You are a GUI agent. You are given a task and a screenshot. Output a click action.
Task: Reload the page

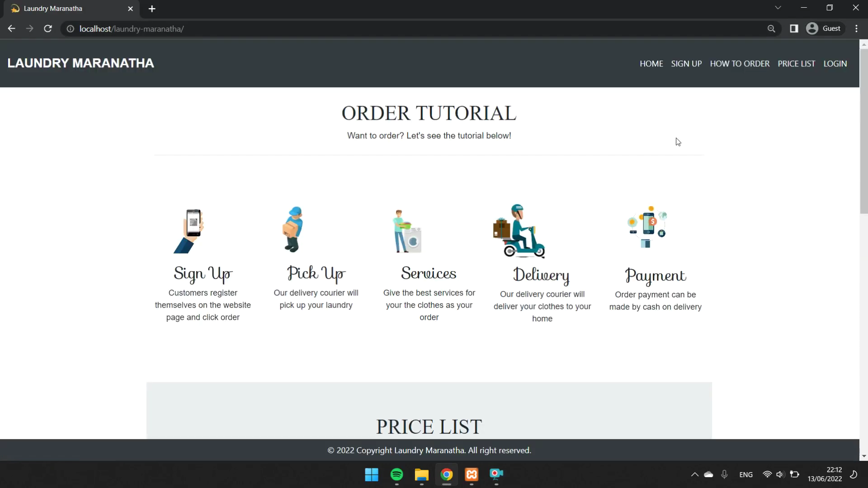[x=47, y=28]
